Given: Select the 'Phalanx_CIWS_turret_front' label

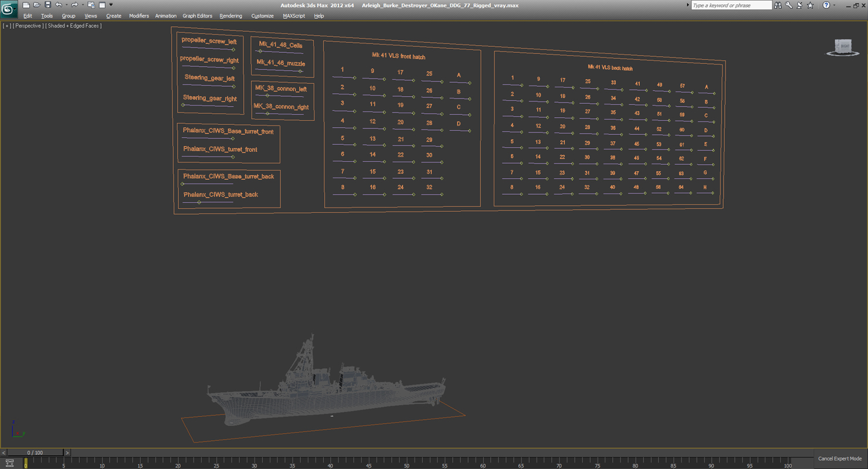Looking at the screenshot, I should click(x=220, y=149).
